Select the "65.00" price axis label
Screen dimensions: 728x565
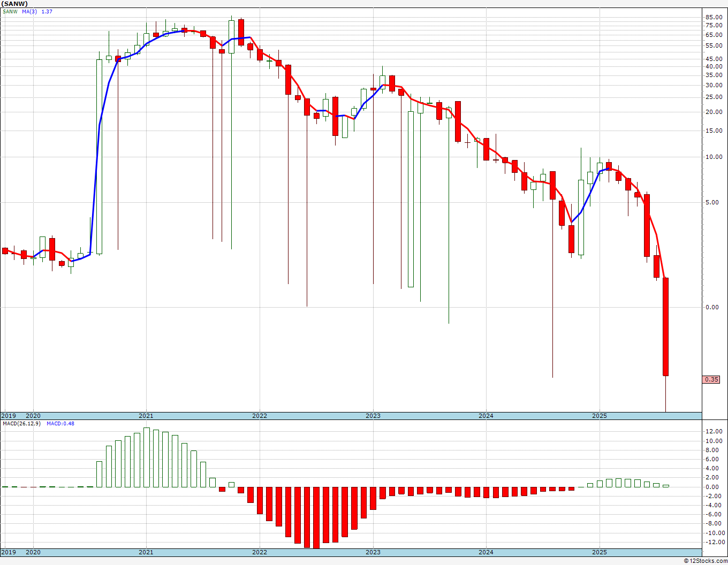[x=714, y=35]
